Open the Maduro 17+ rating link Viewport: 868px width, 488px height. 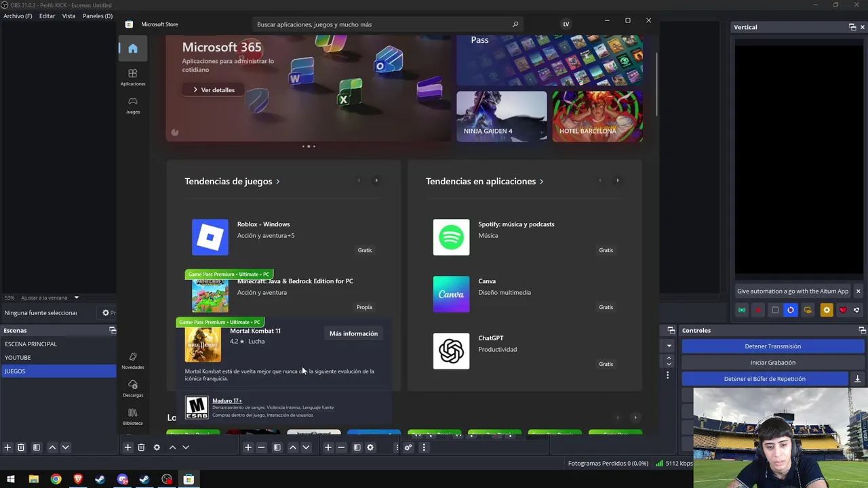click(x=227, y=401)
